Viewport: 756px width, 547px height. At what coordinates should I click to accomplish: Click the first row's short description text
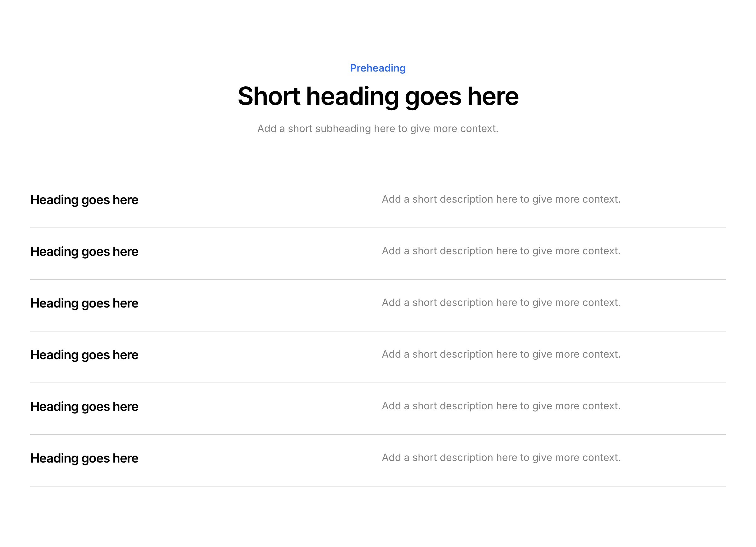click(x=501, y=199)
